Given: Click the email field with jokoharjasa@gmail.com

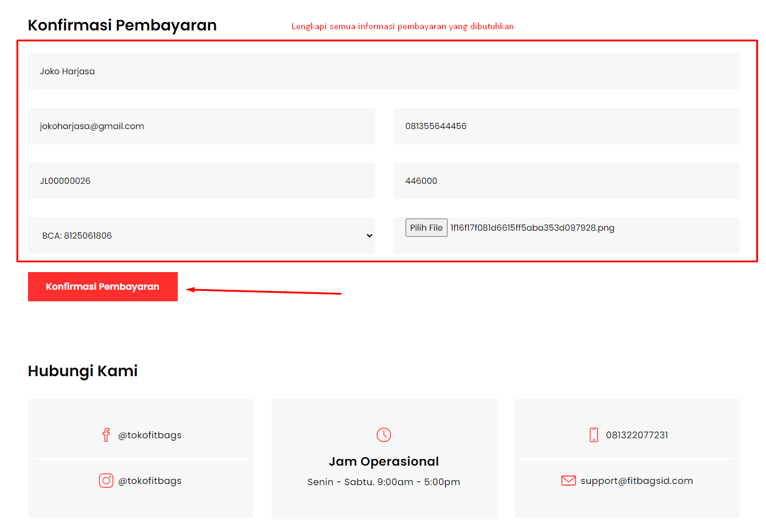Looking at the screenshot, I should pos(201,126).
